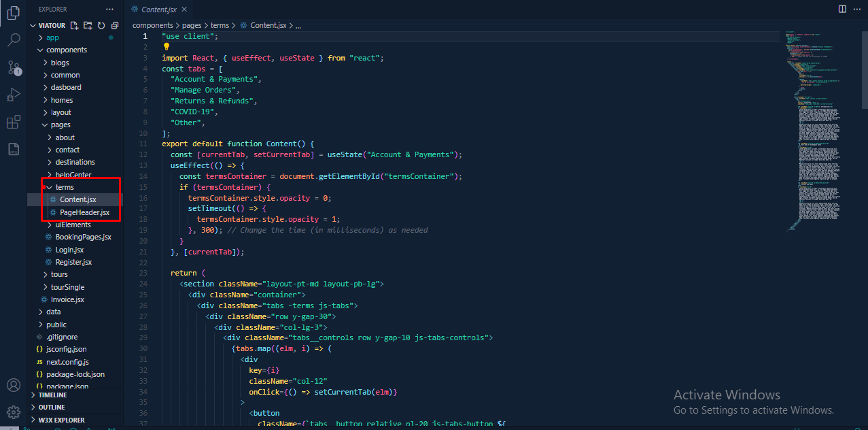Split the editor to the right

tap(843, 9)
